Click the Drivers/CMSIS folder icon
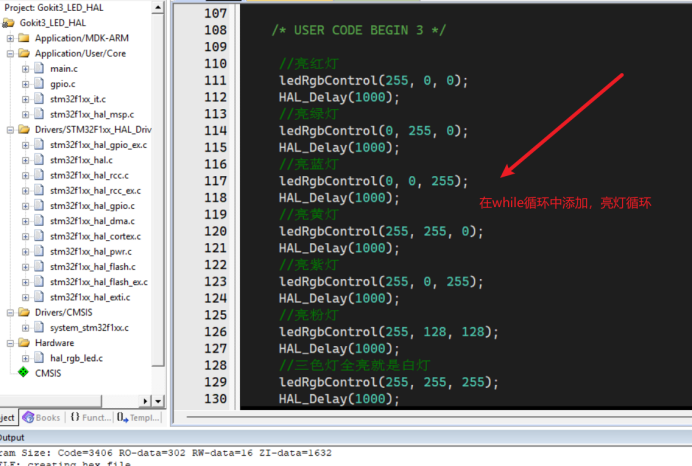 coord(24,312)
